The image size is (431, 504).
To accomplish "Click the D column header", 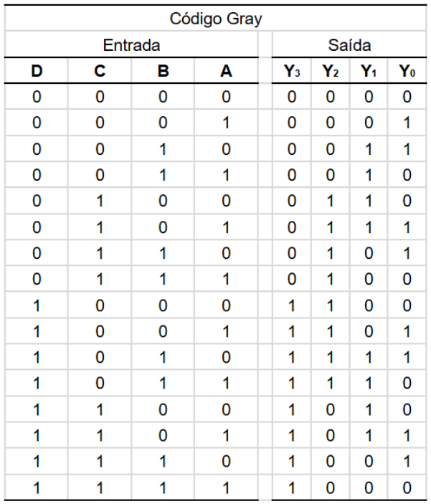I will coord(37,71).
